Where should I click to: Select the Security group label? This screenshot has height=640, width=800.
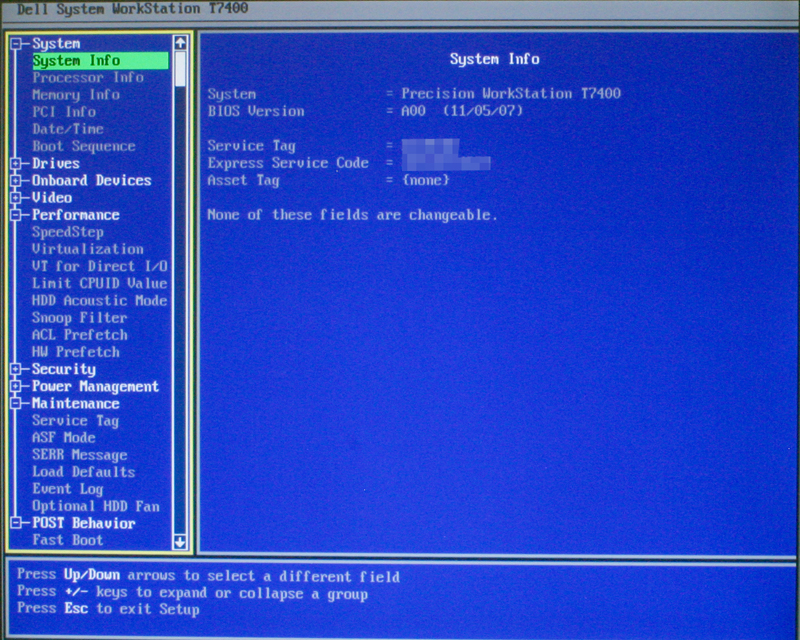(x=64, y=369)
